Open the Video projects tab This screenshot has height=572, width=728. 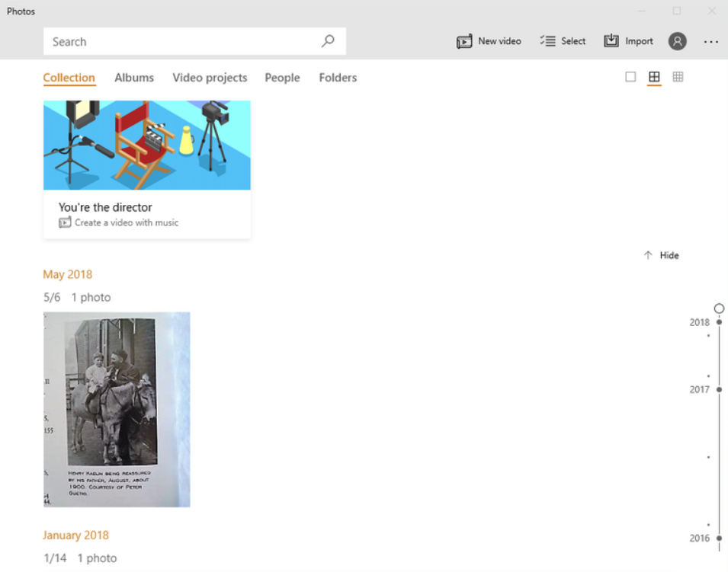coord(210,78)
